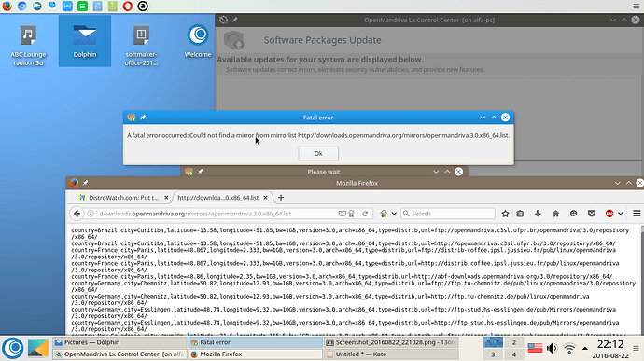Open the top panel hamburger menu

point(637,7)
